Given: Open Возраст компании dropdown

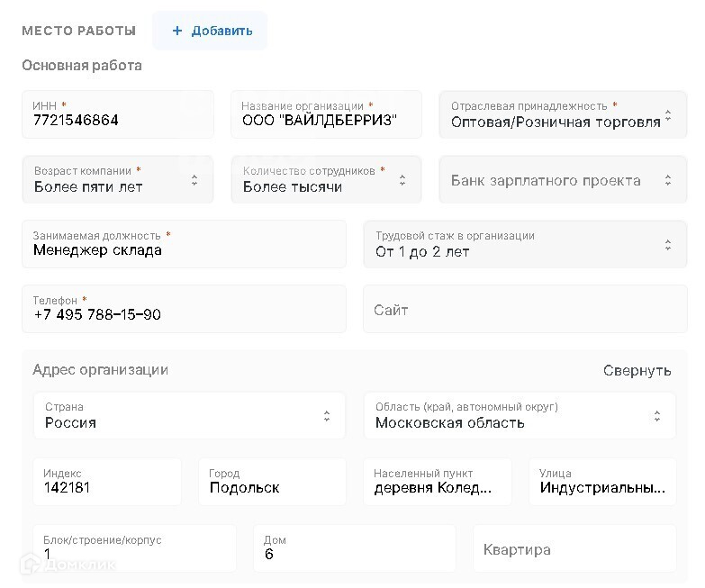Looking at the screenshot, I should pyautogui.click(x=117, y=180).
